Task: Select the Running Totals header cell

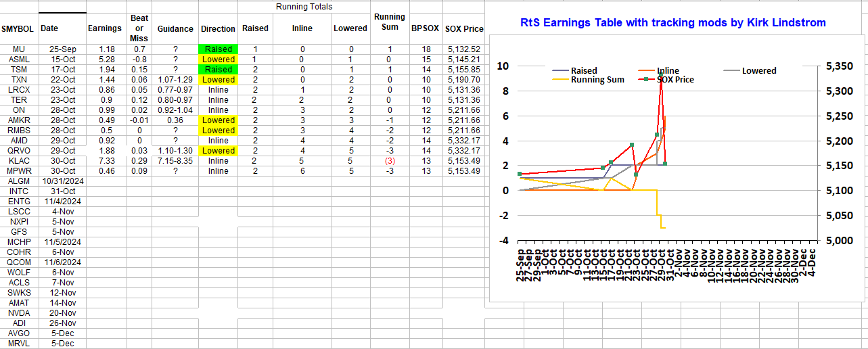Action: coord(304,7)
